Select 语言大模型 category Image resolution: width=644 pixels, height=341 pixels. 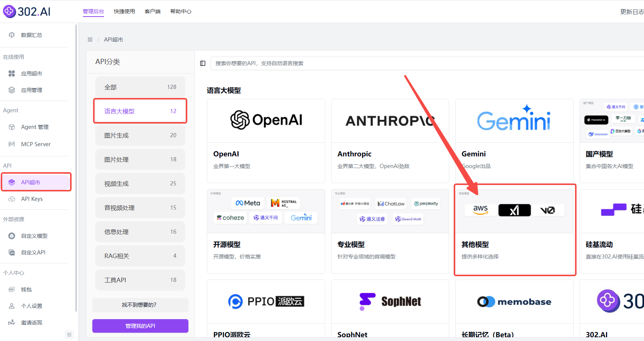(140, 111)
